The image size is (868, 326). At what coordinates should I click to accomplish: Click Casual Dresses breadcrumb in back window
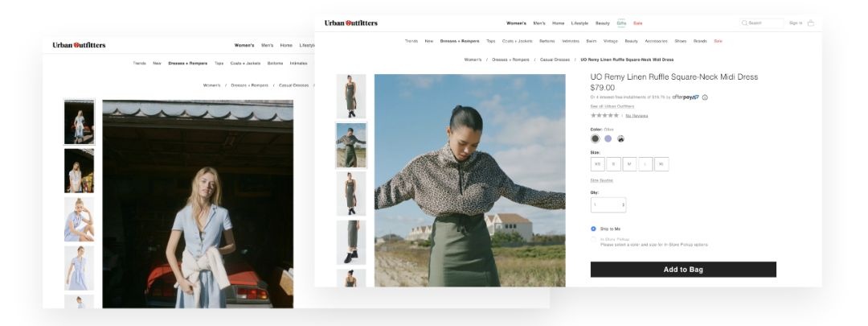pyautogui.click(x=294, y=85)
